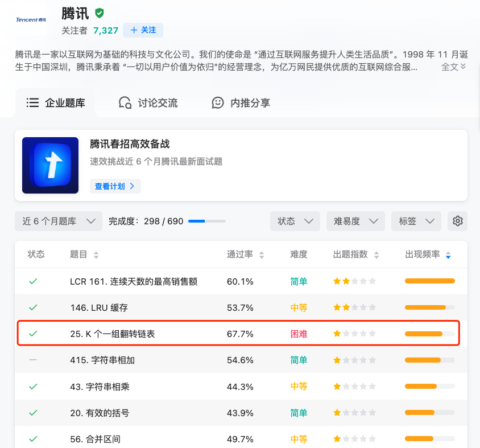Open the 腾讯春招高效备战 title
Image resolution: width=480 pixels, height=448 pixels.
pos(130,144)
